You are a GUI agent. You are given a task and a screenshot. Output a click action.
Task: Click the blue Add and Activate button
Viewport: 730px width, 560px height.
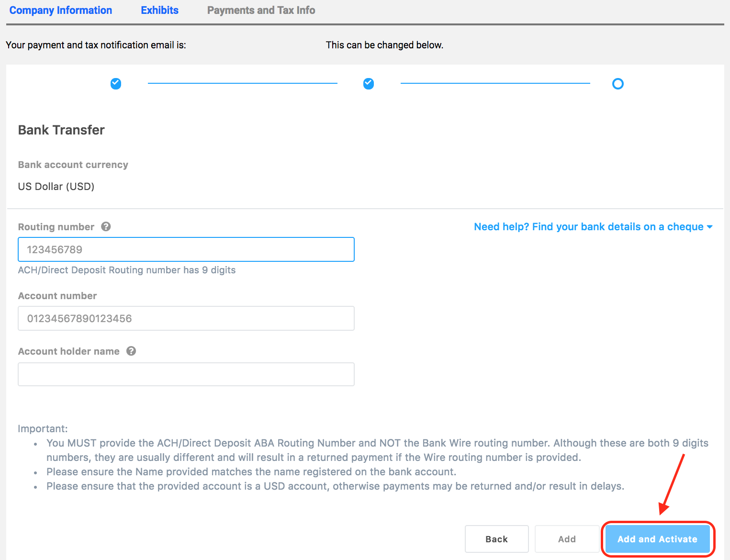point(657,539)
